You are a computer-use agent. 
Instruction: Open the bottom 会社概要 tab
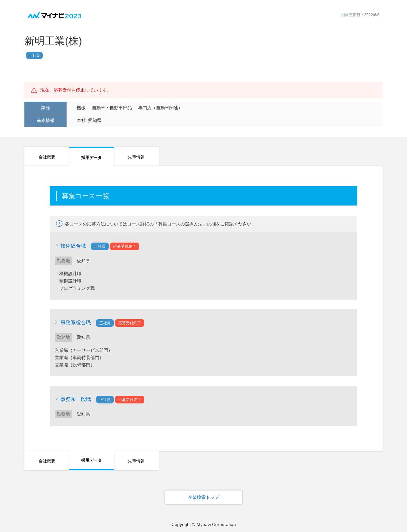point(47,461)
